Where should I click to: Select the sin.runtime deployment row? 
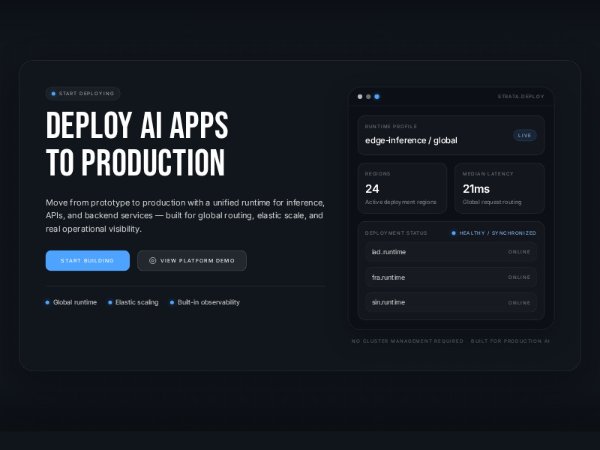click(451, 302)
